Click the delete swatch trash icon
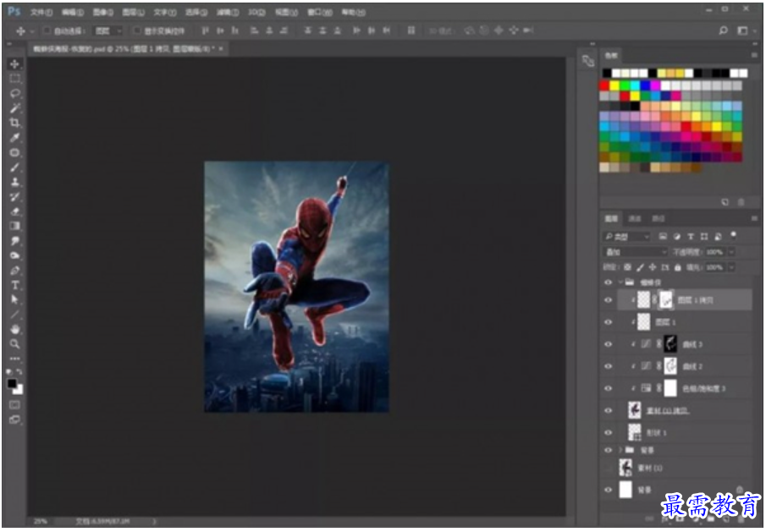Image resolution: width=766 pixels, height=532 pixels. click(x=741, y=202)
